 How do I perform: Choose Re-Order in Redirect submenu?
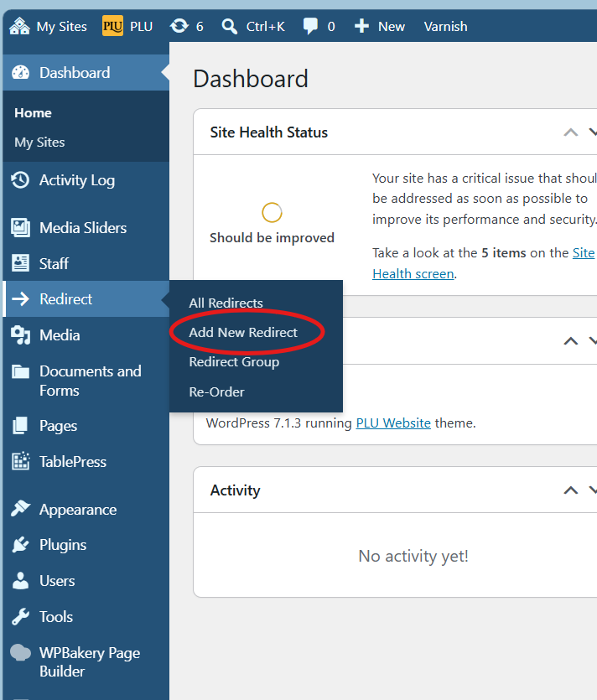217,392
